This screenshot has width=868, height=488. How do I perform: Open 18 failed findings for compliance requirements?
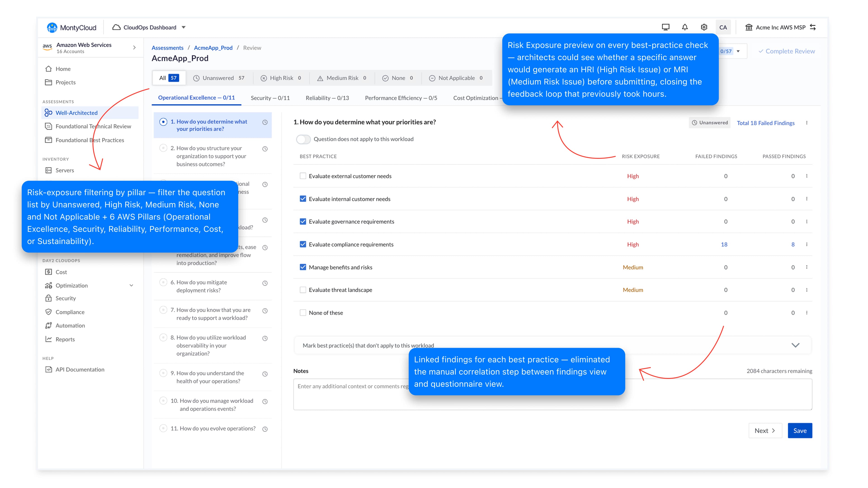pos(724,244)
